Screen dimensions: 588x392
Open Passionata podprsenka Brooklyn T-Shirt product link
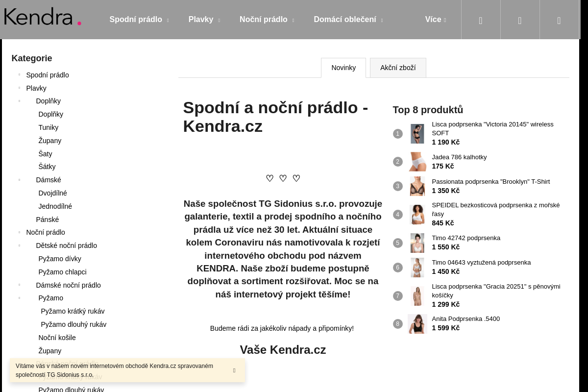(491, 182)
